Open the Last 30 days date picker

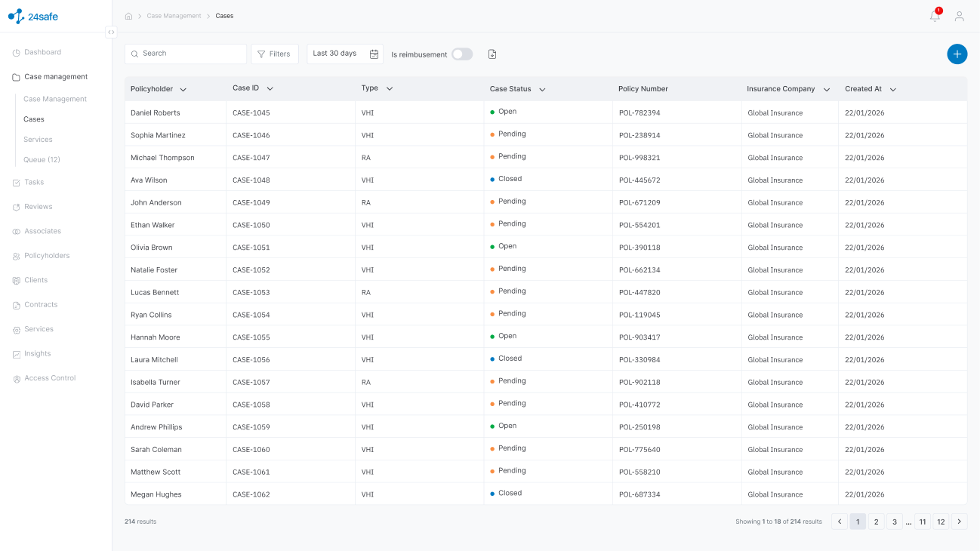pyautogui.click(x=345, y=54)
